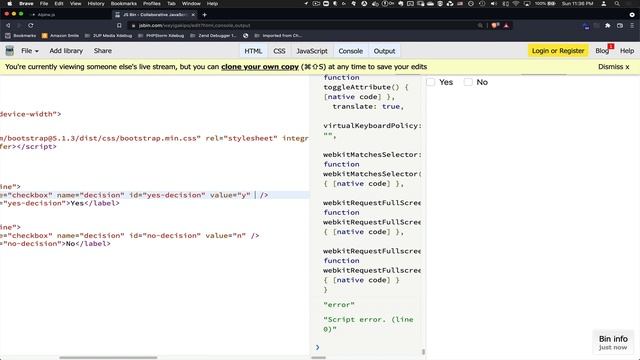Open the extensions puzzle piece icon
640x360 pixels.
(x=608, y=25)
